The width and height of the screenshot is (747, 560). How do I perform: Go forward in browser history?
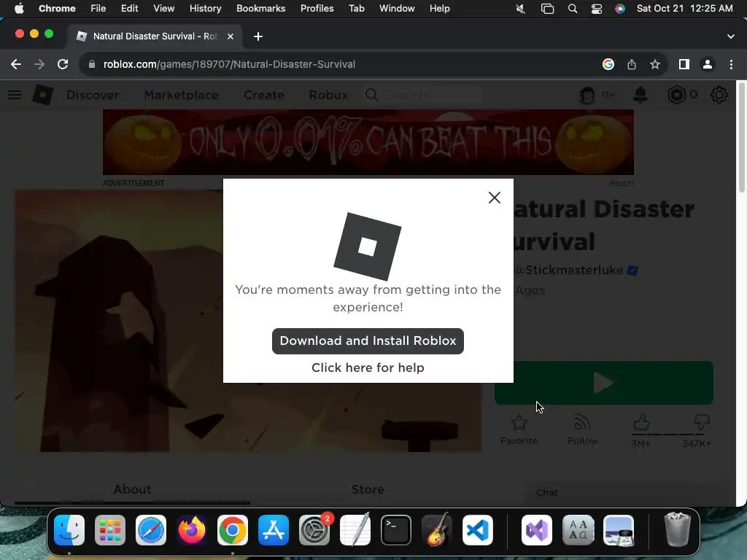pyautogui.click(x=39, y=64)
